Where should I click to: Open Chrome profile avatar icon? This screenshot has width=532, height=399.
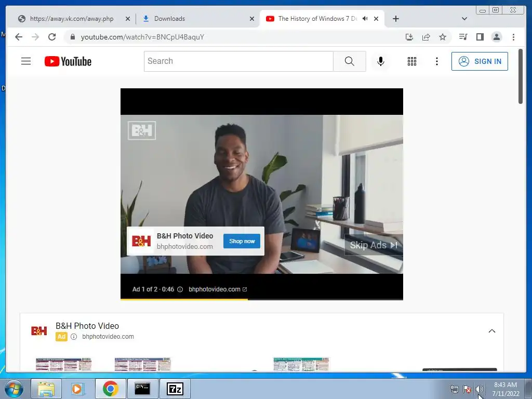coord(497,37)
